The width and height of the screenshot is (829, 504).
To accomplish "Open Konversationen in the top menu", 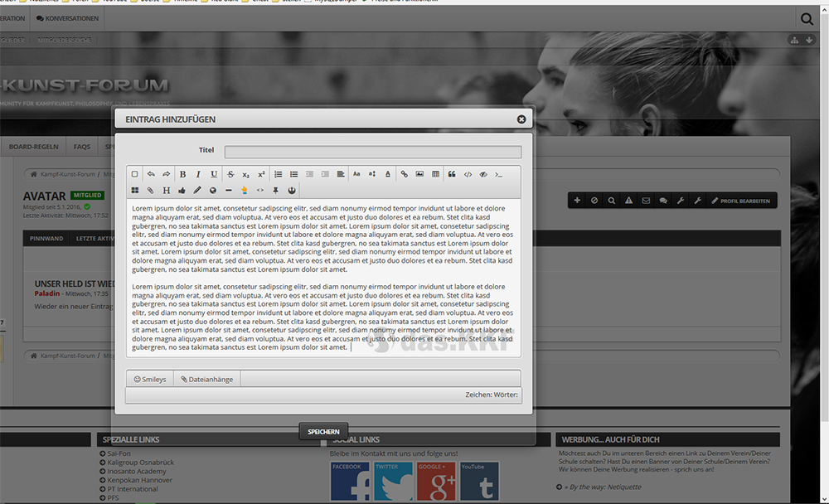I will (x=67, y=18).
